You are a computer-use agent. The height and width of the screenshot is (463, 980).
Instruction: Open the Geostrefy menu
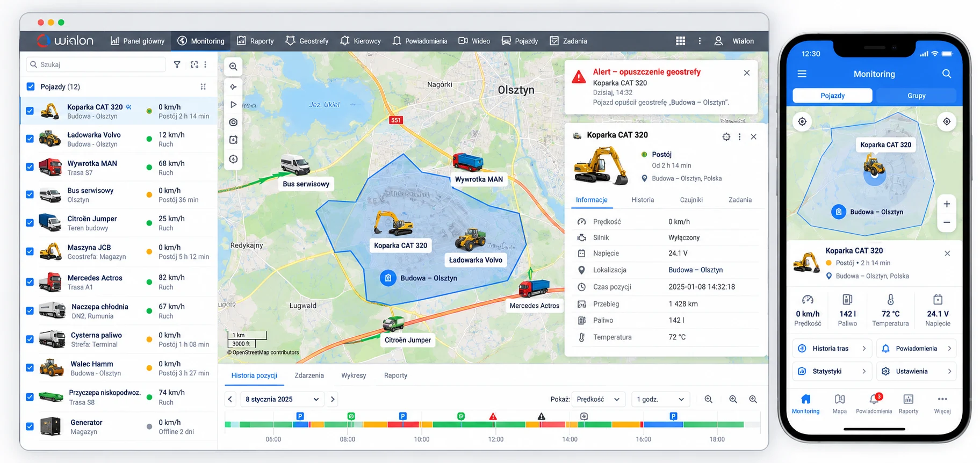[x=307, y=41]
